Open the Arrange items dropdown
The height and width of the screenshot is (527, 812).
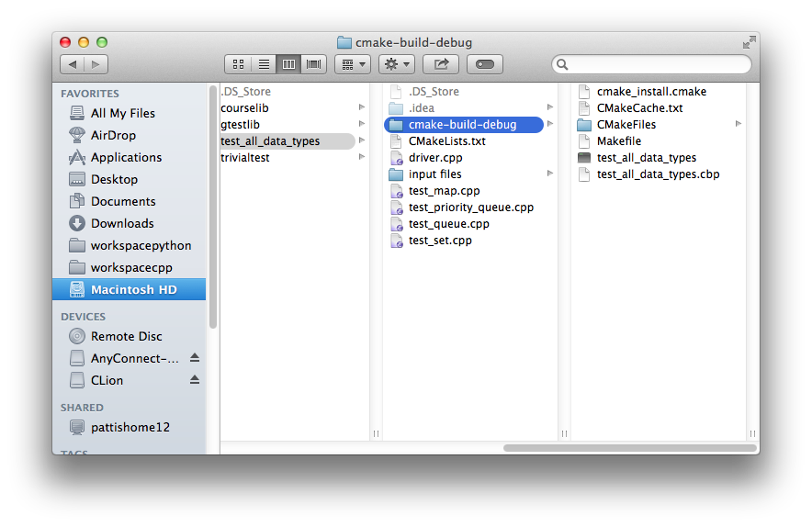point(352,64)
